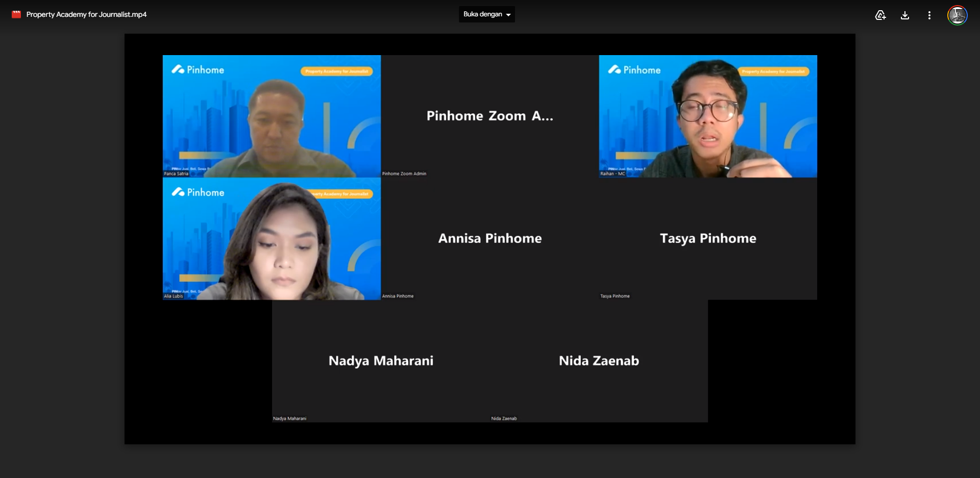Click Pinhome logo in Panca Satria's tile

pyautogui.click(x=198, y=70)
